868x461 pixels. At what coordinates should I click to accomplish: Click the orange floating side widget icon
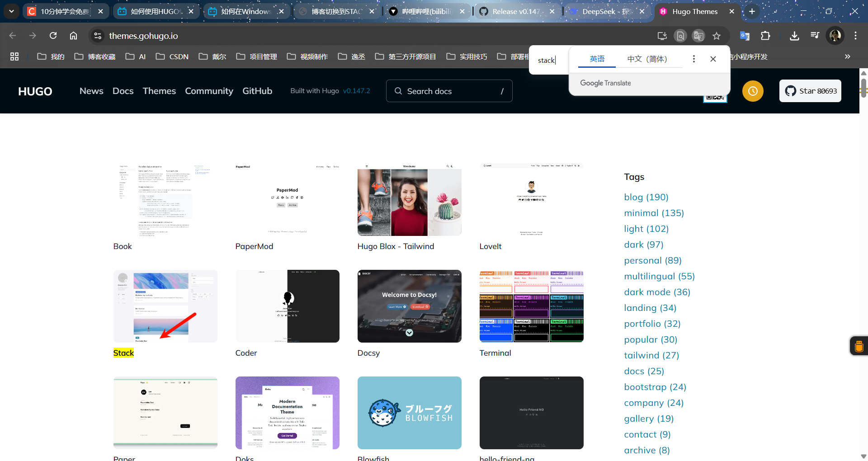[859, 346]
